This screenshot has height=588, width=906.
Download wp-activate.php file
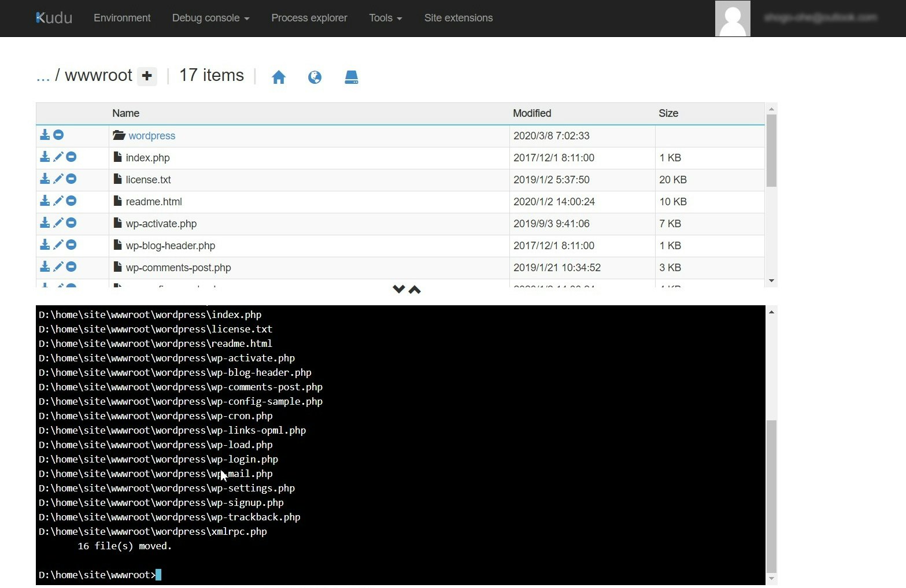45,223
